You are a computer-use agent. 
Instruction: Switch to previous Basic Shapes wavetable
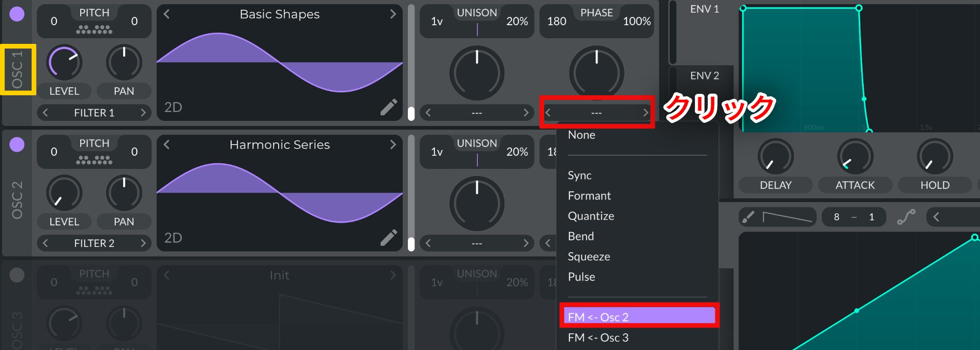click(167, 14)
